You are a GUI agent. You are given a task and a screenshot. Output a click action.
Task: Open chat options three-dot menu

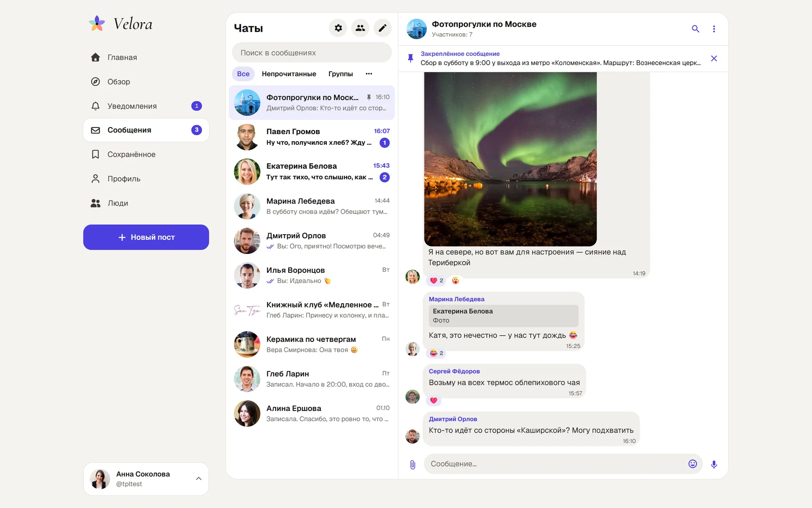pos(714,29)
